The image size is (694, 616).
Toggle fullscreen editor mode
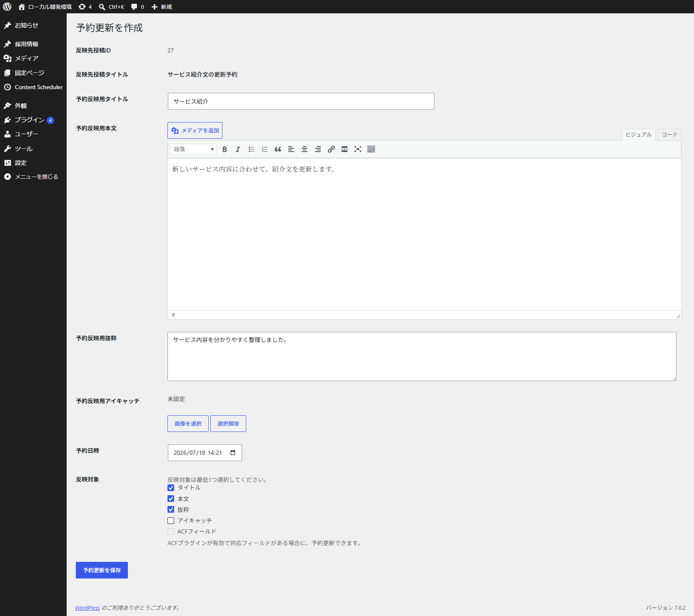tap(358, 149)
